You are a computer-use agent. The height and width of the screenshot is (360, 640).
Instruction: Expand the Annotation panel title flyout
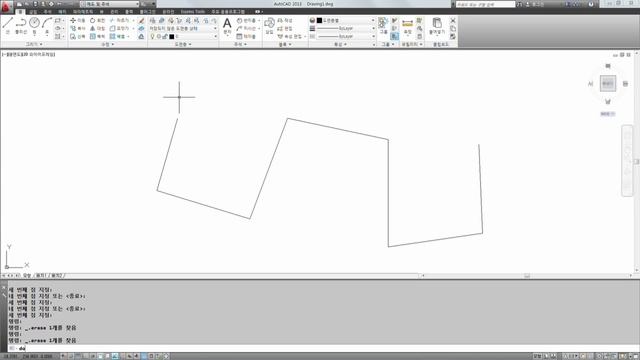(x=240, y=44)
